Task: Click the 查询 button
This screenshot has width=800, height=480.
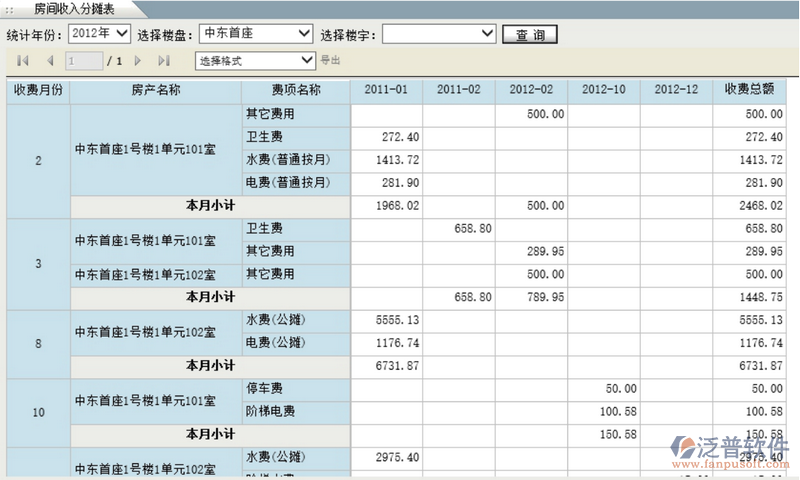Action: 530,34
